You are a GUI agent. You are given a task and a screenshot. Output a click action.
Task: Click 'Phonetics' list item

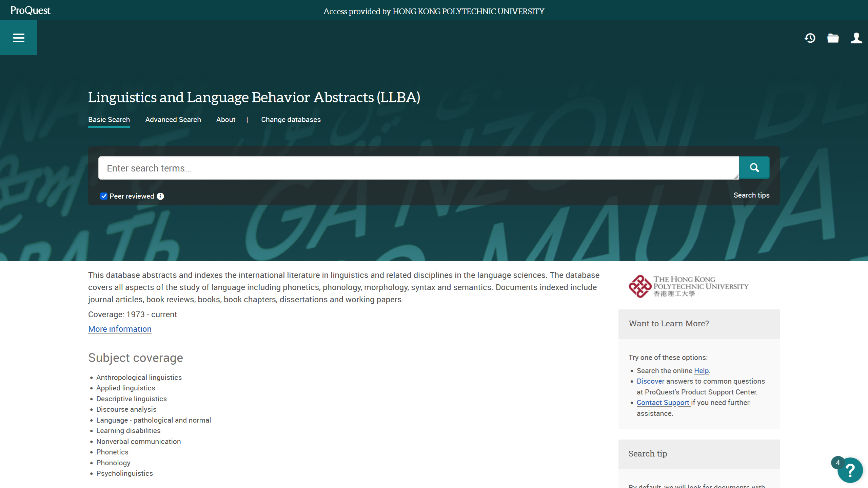point(112,452)
